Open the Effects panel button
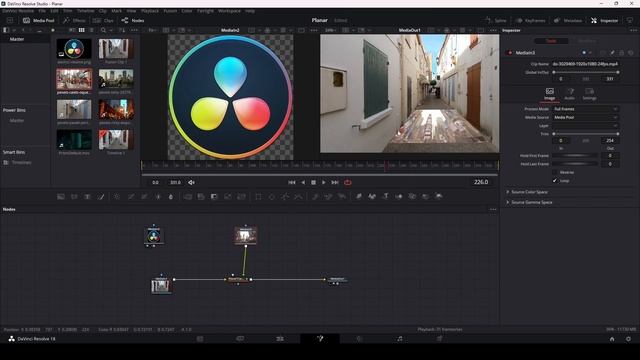 pyautogui.click(x=74, y=20)
